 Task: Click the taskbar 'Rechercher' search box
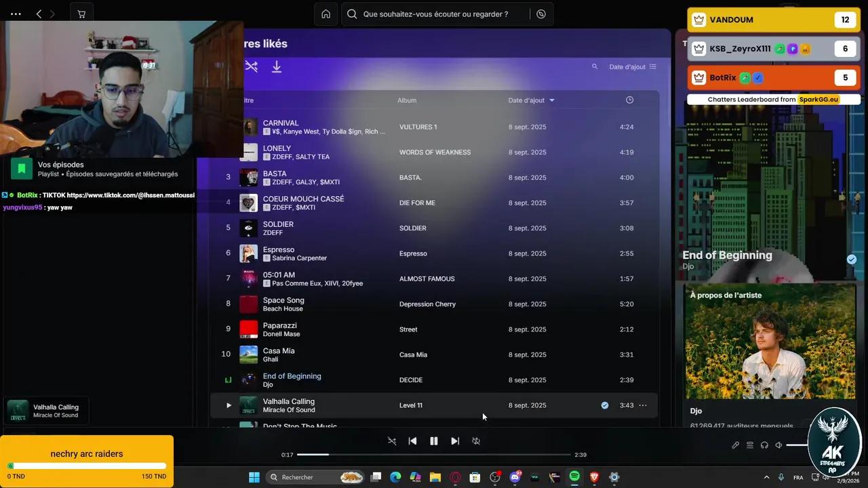point(316,477)
